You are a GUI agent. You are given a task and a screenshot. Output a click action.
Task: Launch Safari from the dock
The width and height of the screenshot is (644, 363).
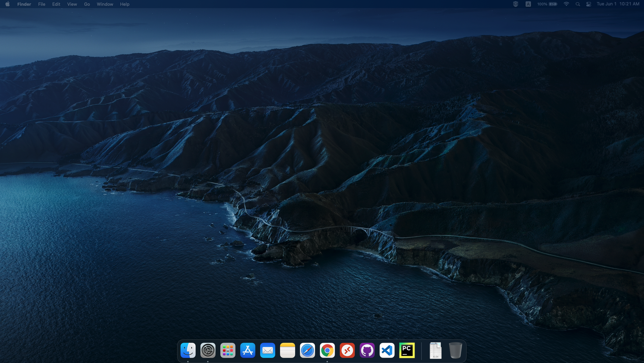click(307, 350)
